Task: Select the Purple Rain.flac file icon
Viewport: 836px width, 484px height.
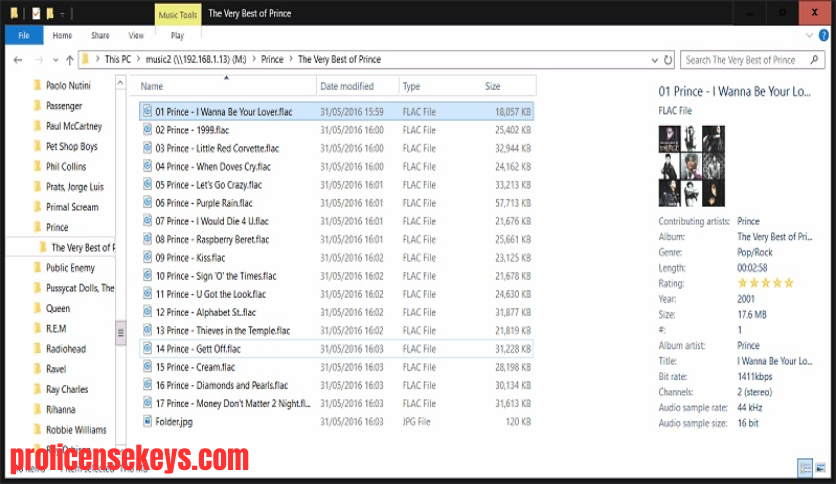Action: (x=147, y=203)
